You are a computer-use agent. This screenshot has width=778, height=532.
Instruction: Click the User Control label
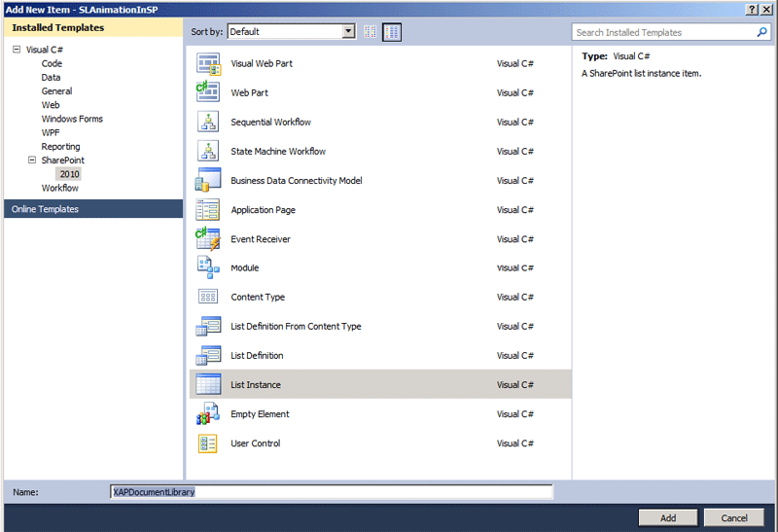(255, 443)
